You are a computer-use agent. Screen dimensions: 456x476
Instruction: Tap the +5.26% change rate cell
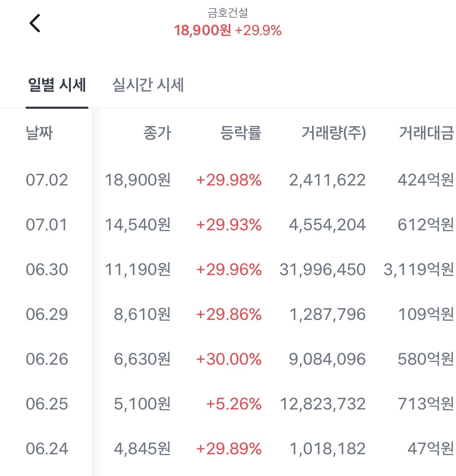coord(234,404)
